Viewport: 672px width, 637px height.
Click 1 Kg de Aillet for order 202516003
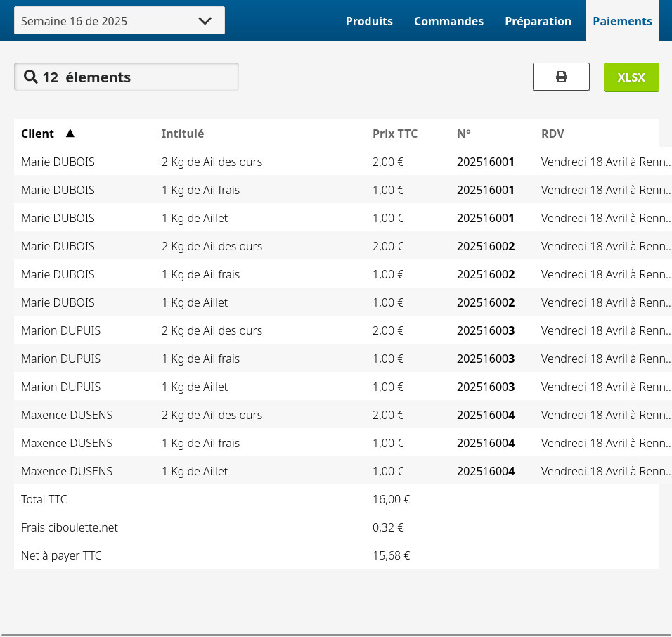coord(195,387)
